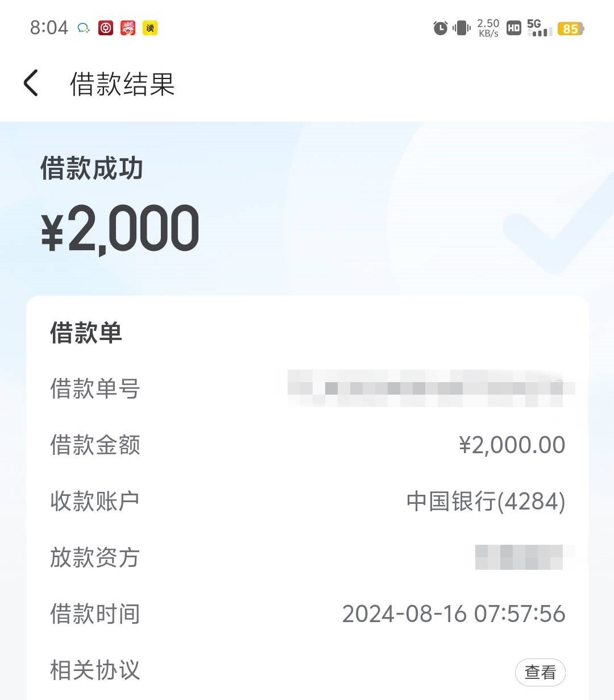Tap the back arrow icon
Screen dimensions: 614x700
click(31, 83)
